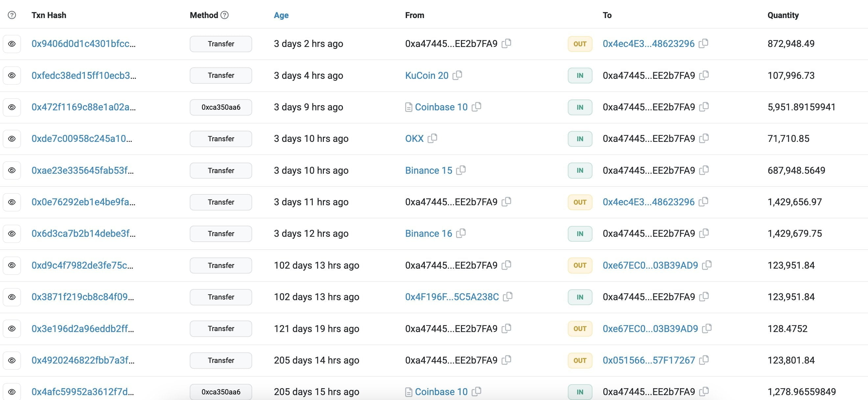Open transaction hash 0x3871f219cb8c84f09
Viewport: 868px width, 400px height.
(83, 297)
